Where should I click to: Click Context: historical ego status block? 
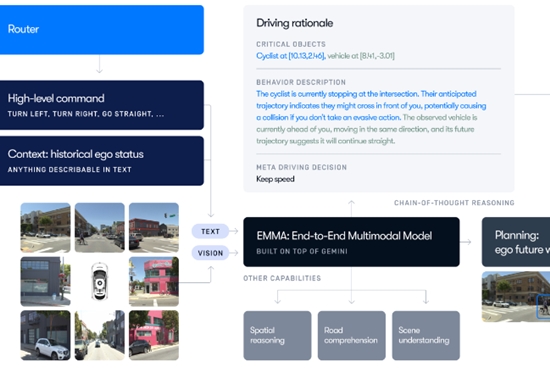tap(102, 161)
